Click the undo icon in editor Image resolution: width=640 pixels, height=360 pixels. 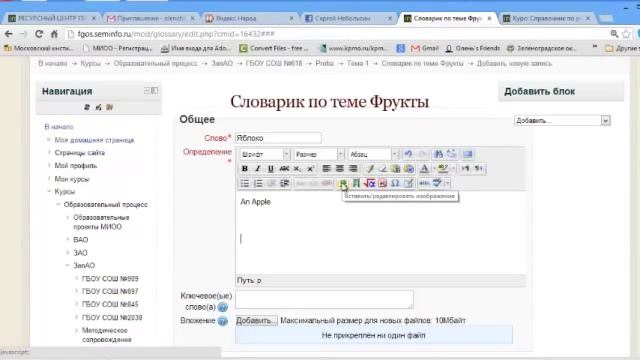tap(408, 154)
